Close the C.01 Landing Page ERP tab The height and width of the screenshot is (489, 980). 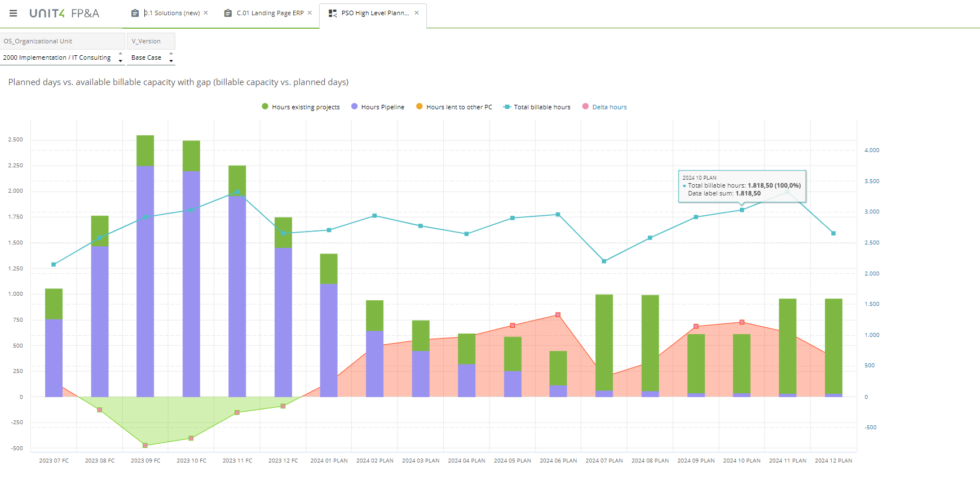click(310, 13)
